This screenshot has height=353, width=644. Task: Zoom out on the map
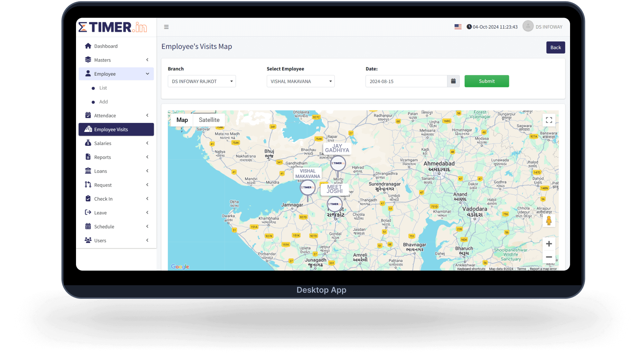549,257
